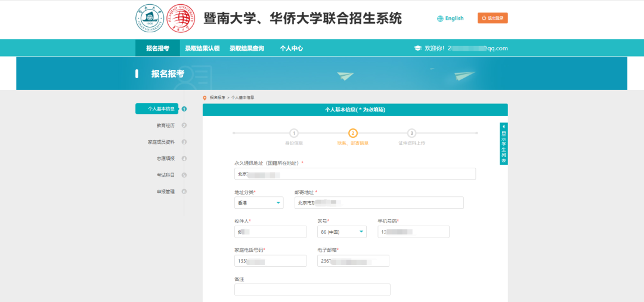Click sidebar step circle 1
Image resolution: width=644 pixels, height=302 pixels.
pyautogui.click(x=184, y=109)
